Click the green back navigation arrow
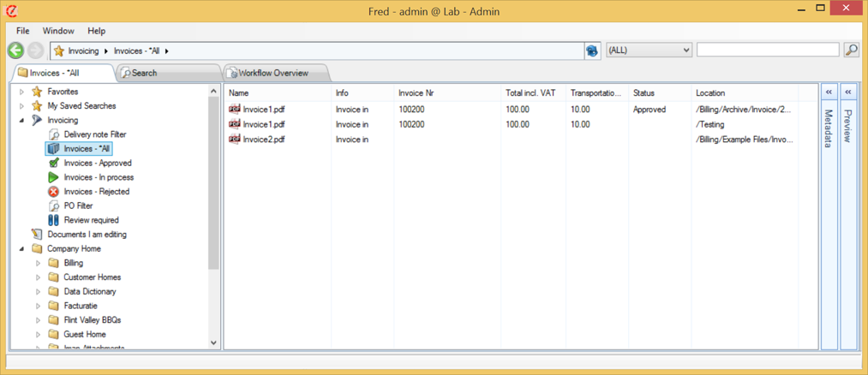This screenshot has width=868, height=375. tap(15, 51)
